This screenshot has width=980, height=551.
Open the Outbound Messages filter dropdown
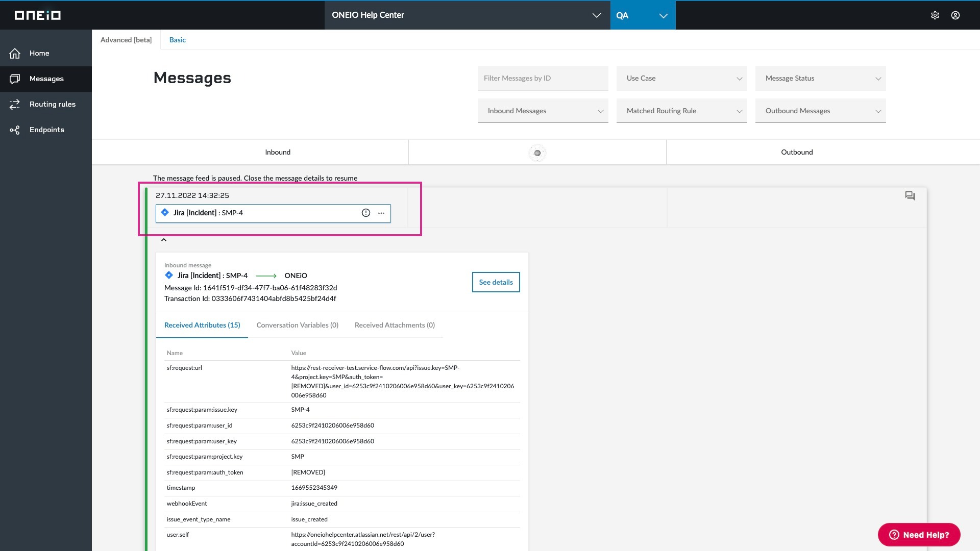[820, 111]
